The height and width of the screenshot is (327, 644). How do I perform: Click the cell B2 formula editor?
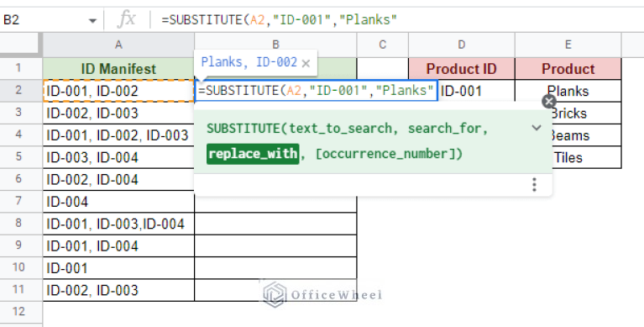click(316, 91)
